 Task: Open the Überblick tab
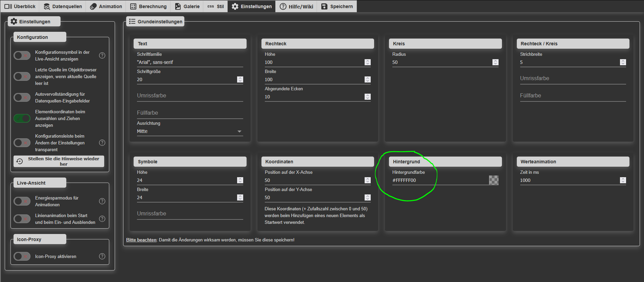point(20,6)
